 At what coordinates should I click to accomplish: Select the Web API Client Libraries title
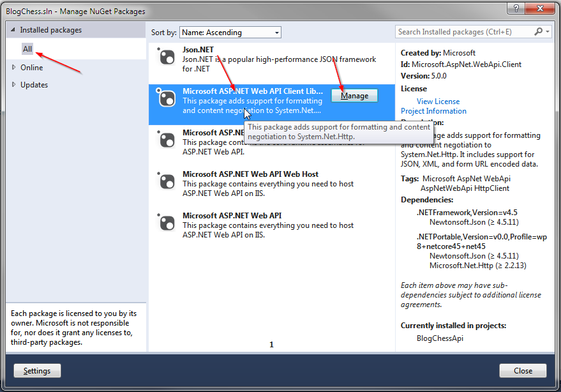coord(253,91)
